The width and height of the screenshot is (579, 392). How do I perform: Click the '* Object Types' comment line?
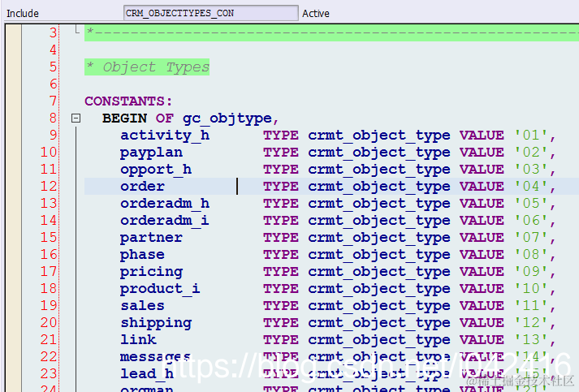point(147,67)
